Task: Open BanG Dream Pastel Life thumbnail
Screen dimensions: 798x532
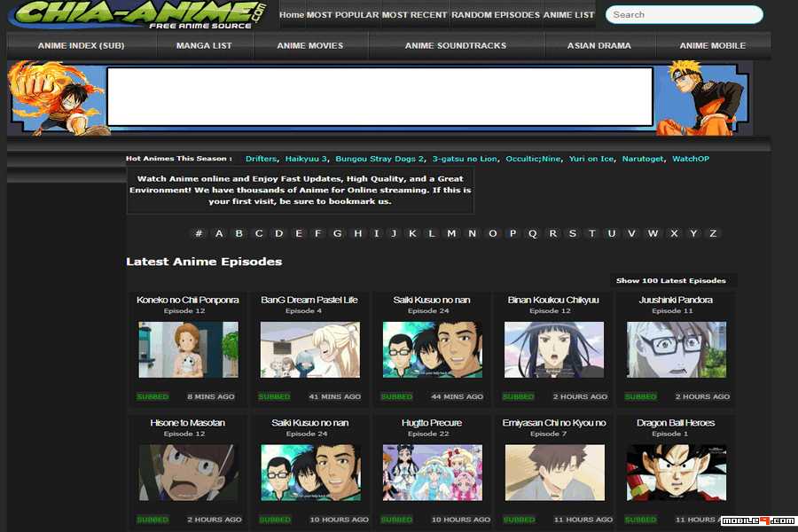Action: pyautogui.click(x=310, y=349)
